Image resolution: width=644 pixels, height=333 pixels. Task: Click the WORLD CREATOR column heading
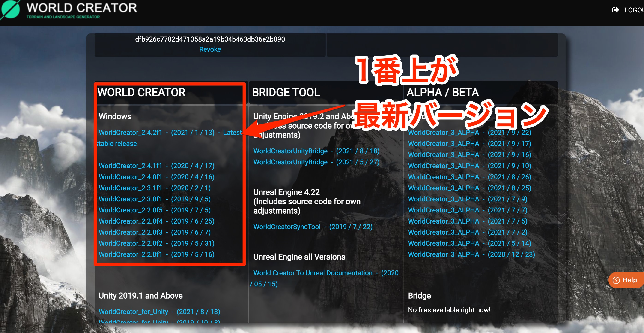(141, 92)
